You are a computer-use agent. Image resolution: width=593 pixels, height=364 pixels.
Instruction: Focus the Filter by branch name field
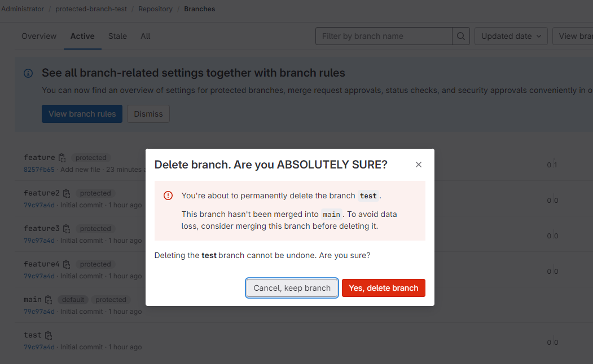pos(384,36)
